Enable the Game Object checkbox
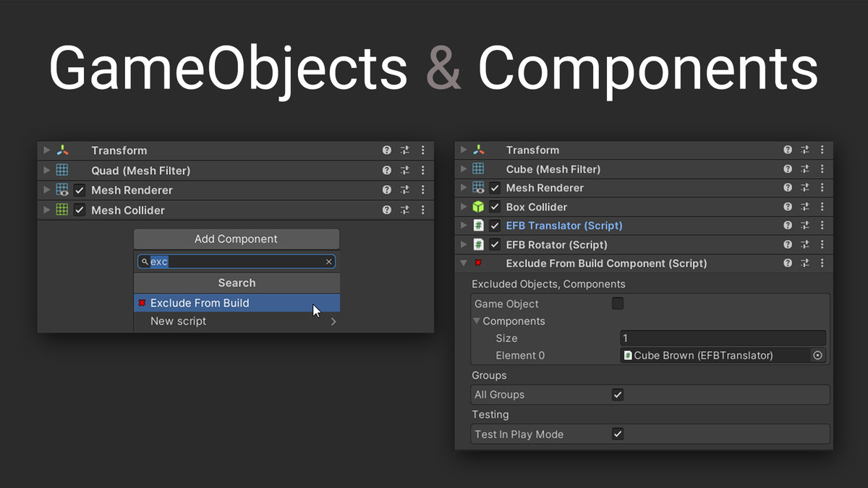 click(x=618, y=304)
